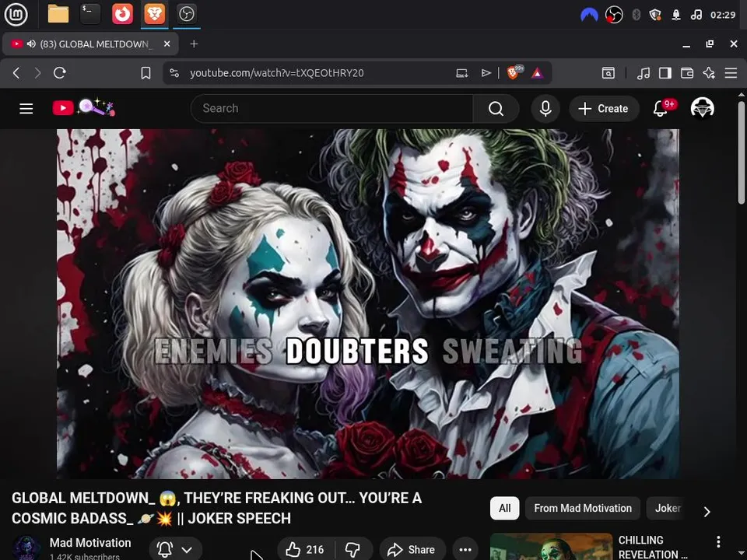Select the All filter chip

[504, 508]
